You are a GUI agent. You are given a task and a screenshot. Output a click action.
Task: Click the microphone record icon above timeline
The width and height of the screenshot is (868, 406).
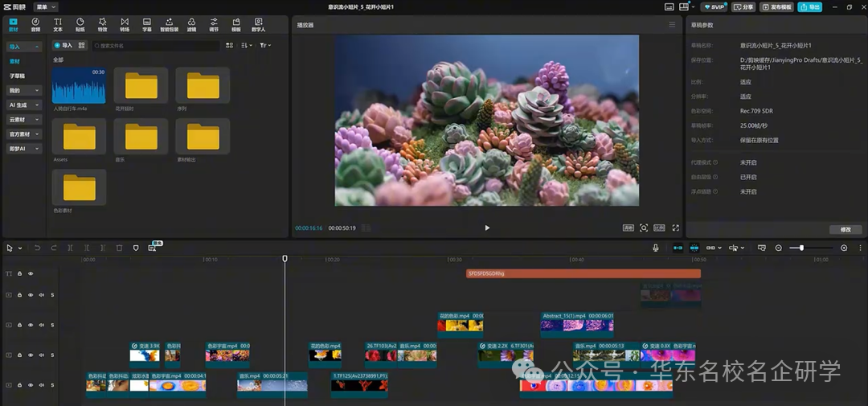pyautogui.click(x=656, y=248)
